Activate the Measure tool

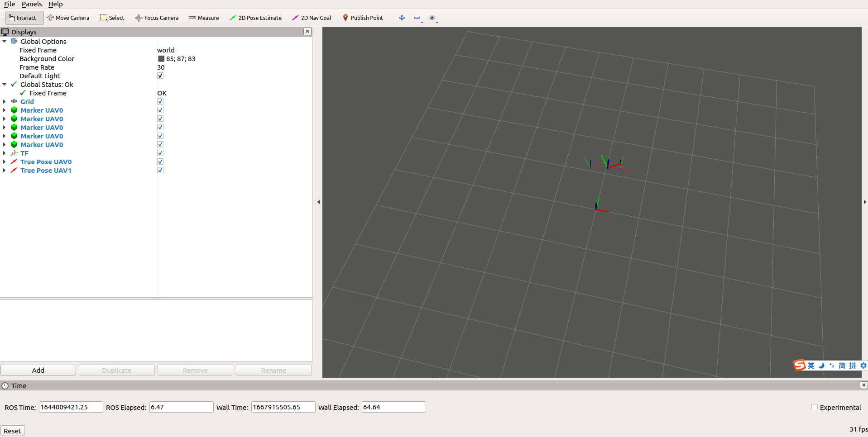click(x=203, y=18)
